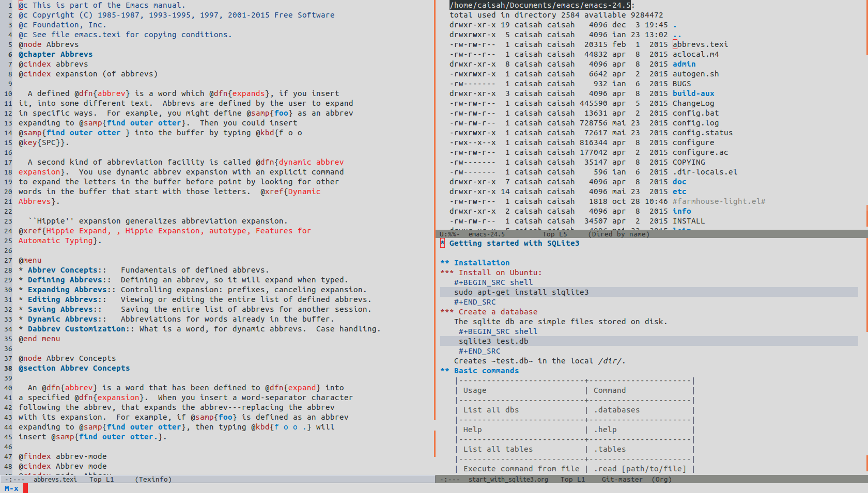
Task: Click '@findex abbrev-mode' line
Action: (63, 456)
